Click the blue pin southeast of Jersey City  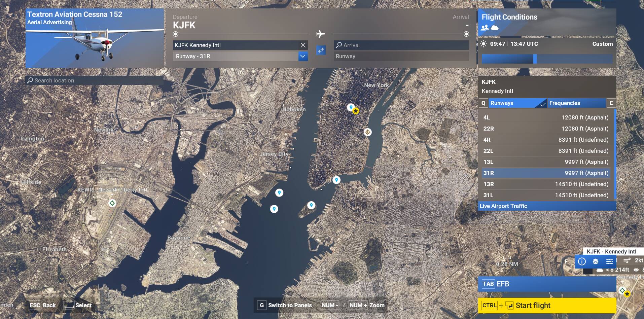279,193
